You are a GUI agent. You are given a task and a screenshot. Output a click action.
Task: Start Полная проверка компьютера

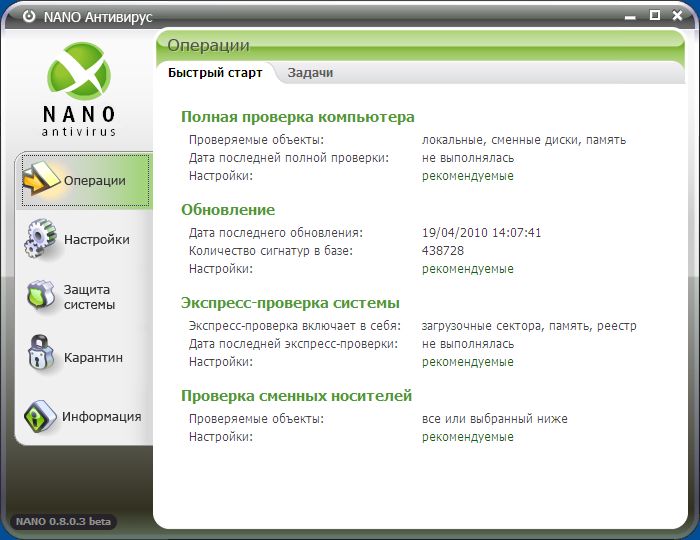click(x=298, y=117)
